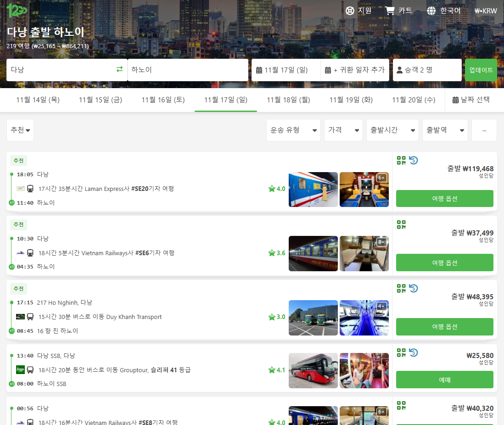Select the 11월 19일 (화) date tab

coord(351,100)
